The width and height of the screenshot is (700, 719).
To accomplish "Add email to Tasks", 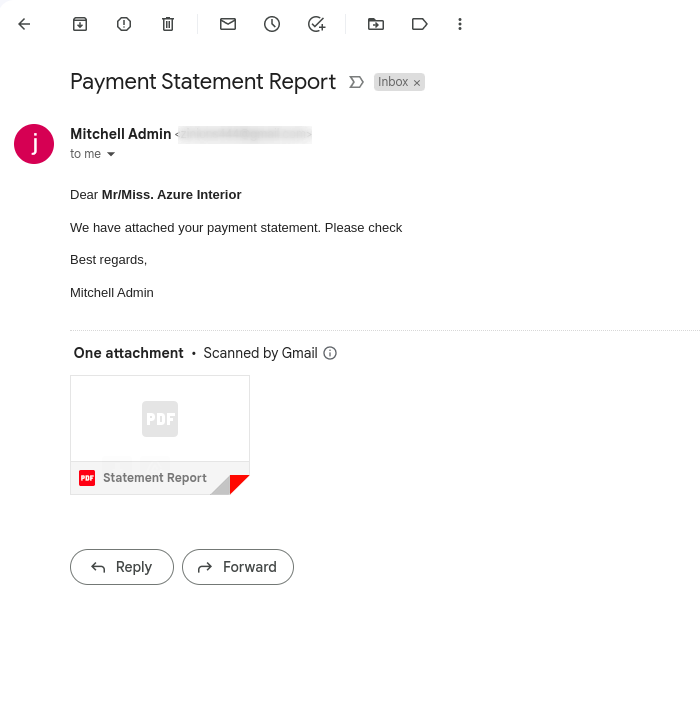I will click(316, 24).
